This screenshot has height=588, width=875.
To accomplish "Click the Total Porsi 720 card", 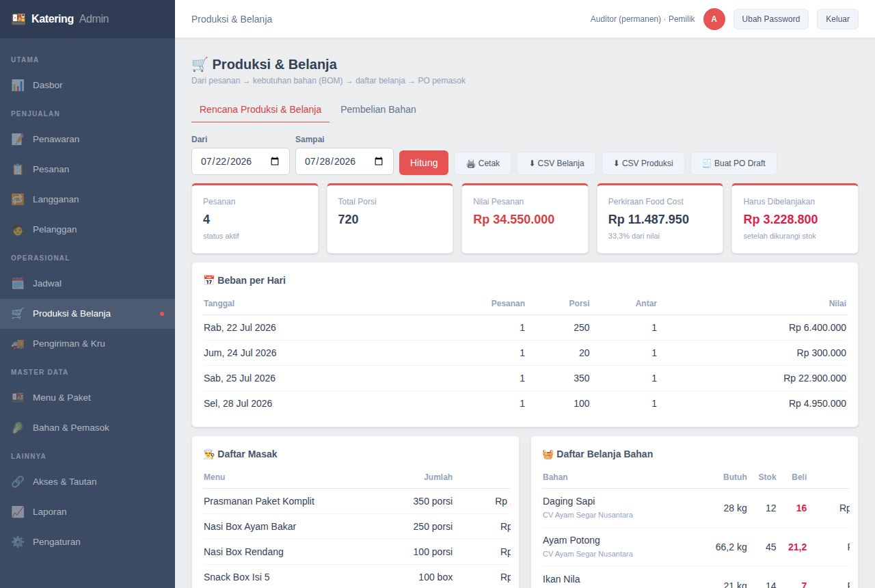I will [x=390, y=219].
